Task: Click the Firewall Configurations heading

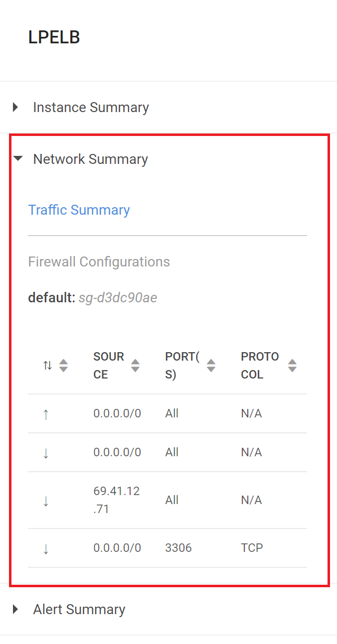Action: (99, 261)
